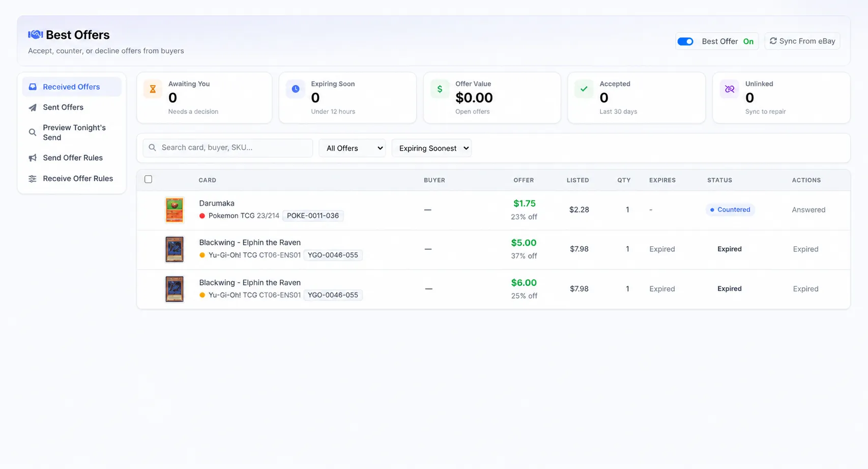Click the broken link icon on Unlinked
This screenshot has height=469, width=868.
pos(730,89)
